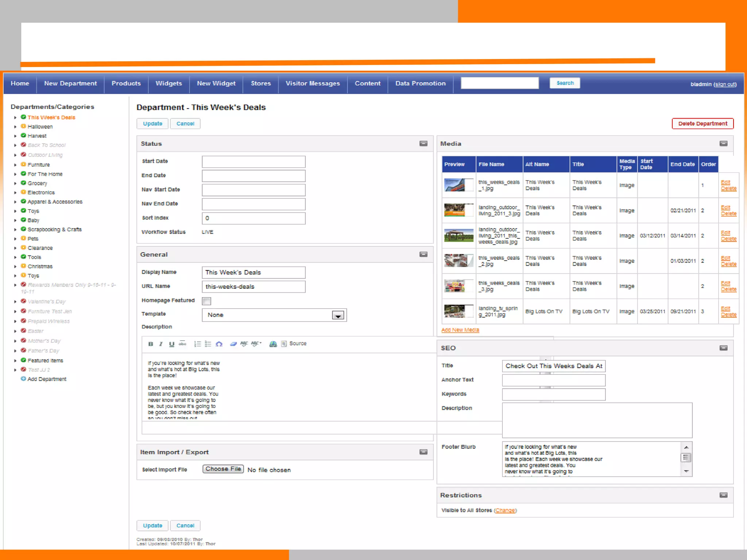Click the Choose File import button

click(x=223, y=469)
